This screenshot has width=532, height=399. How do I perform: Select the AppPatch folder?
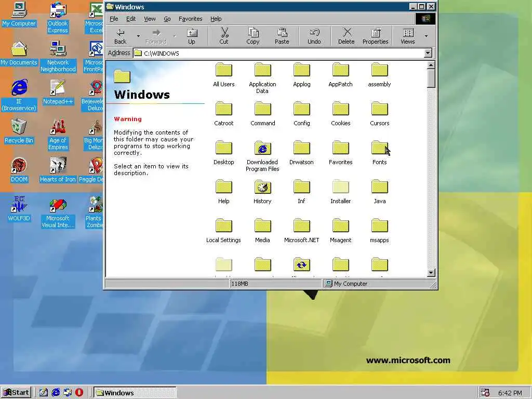(341, 75)
